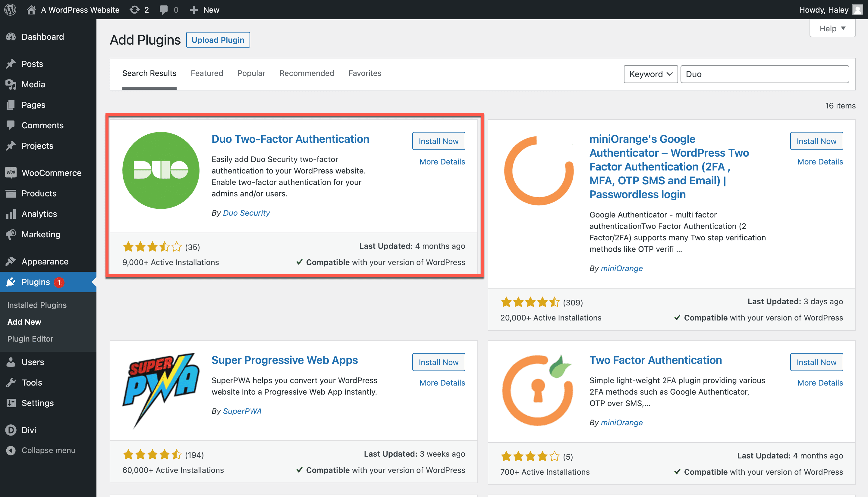
Task: Go to the Analytics section
Action: [x=39, y=214]
